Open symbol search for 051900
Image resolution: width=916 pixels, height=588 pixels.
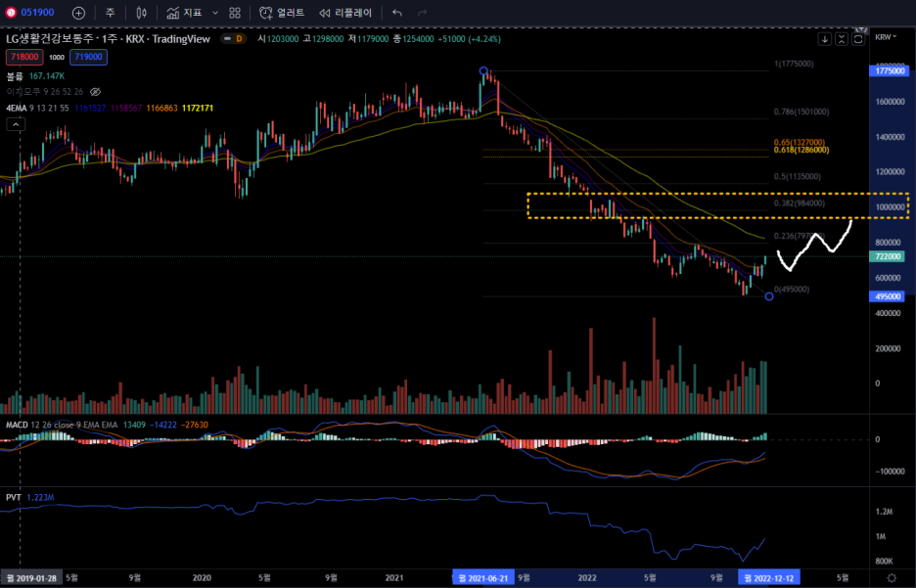(37, 13)
